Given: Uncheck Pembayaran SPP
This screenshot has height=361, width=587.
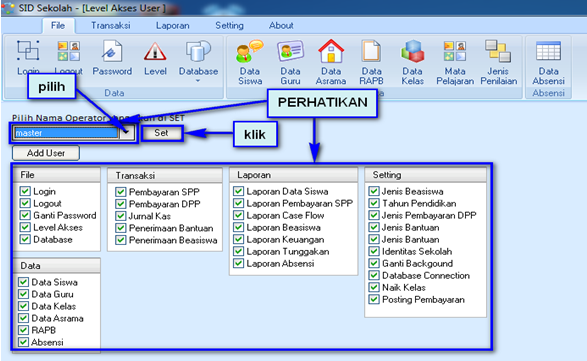Looking at the screenshot, I should click(121, 192).
